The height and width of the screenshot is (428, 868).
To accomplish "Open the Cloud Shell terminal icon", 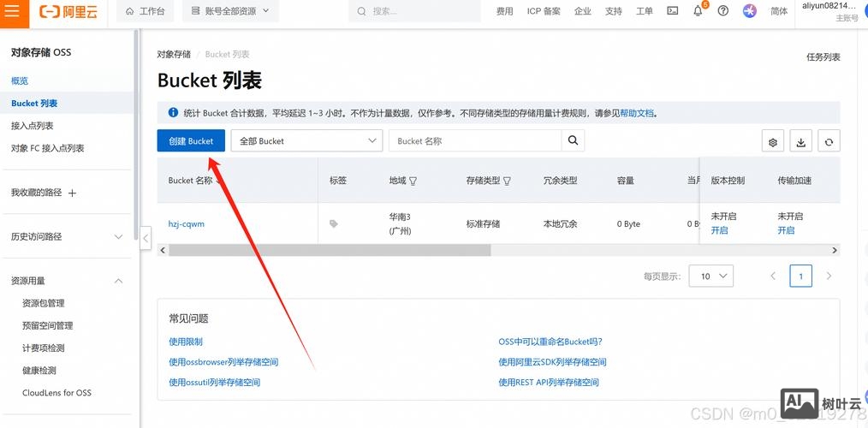I will click(673, 11).
